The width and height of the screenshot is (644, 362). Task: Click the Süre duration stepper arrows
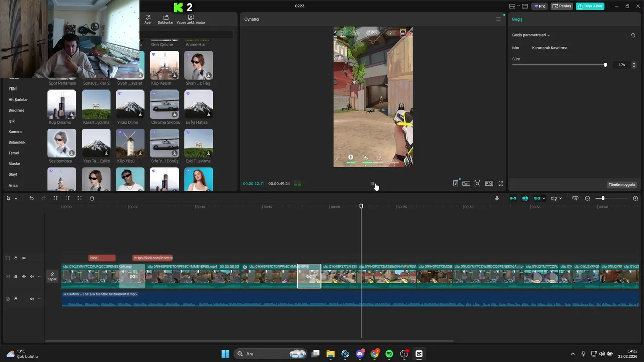click(x=634, y=65)
